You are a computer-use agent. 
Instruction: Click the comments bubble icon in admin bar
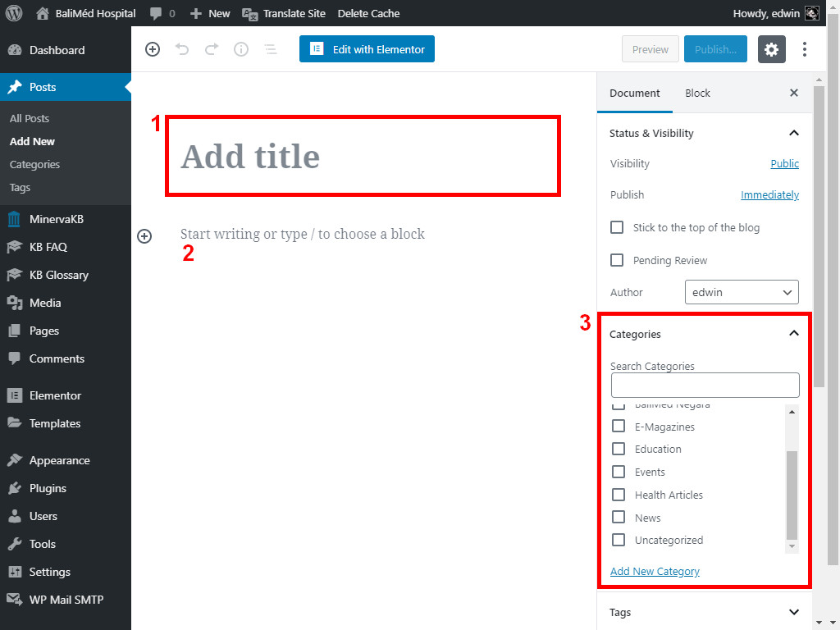155,13
